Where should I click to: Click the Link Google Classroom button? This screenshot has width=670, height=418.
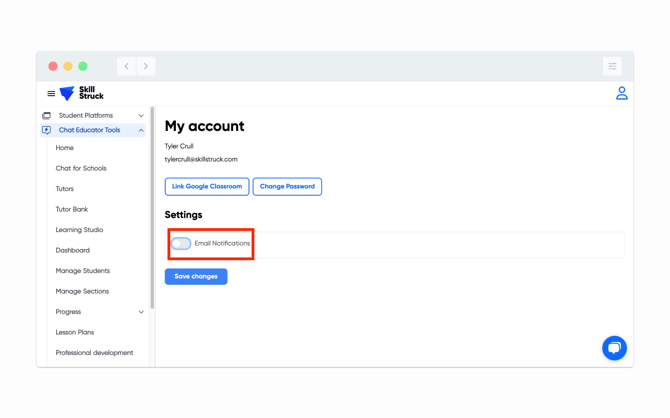[207, 186]
